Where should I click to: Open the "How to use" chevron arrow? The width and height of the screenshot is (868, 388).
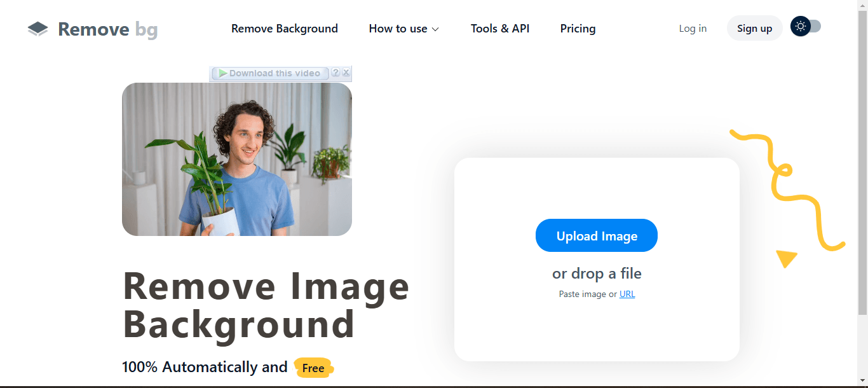coord(436,29)
